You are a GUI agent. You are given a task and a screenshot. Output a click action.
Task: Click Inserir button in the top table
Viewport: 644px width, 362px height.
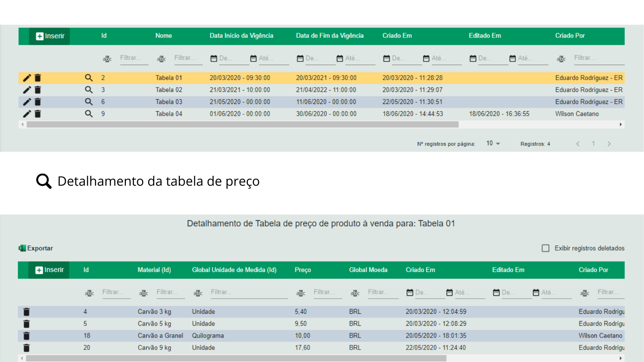50,36
